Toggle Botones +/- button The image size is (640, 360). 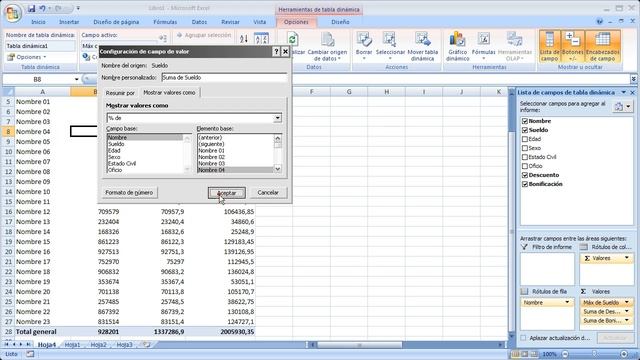pyautogui.click(x=572, y=46)
